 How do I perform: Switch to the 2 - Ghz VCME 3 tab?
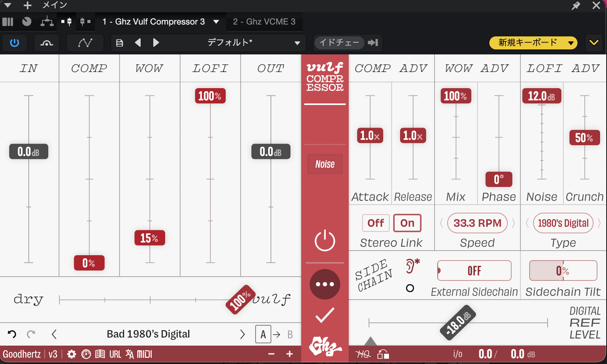click(264, 22)
